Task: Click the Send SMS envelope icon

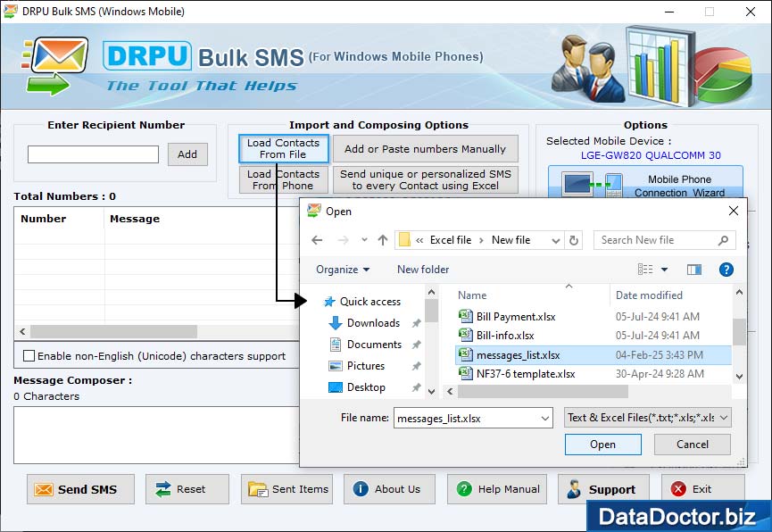Action: coord(44,489)
